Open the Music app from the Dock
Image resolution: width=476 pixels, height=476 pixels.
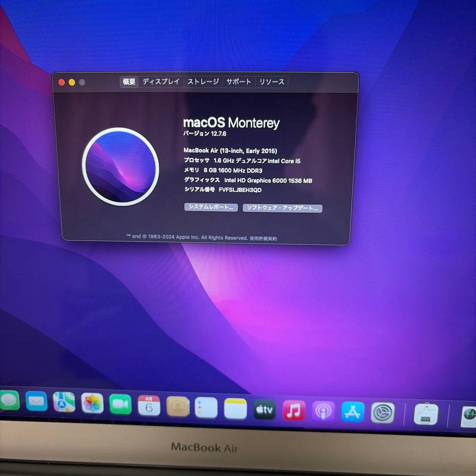pos(294,410)
